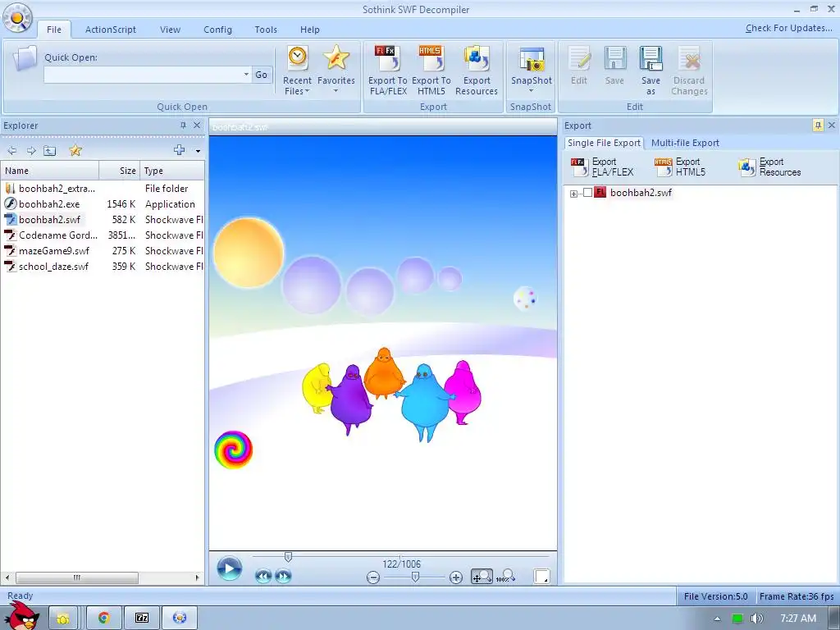Click the Go button
The height and width of the screenshot is (630, 840).
point(262,75)
